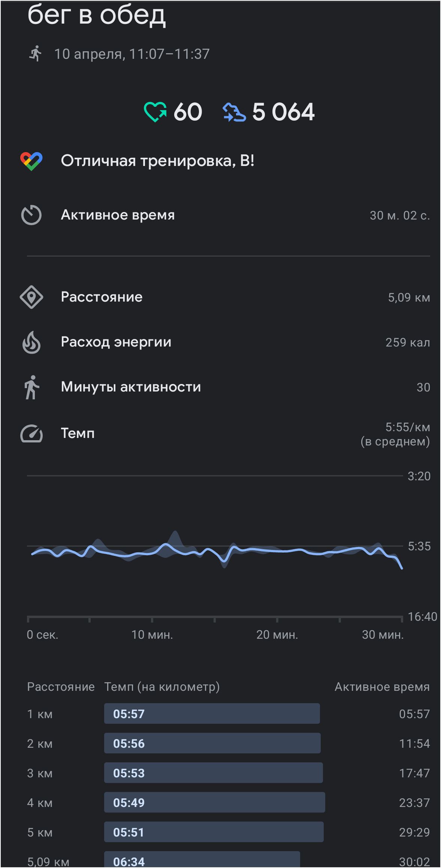Tap the Минуты активности walking icon
Image resolution: width=441 pixels, height=868 pixels.
[x=31, y=387]
